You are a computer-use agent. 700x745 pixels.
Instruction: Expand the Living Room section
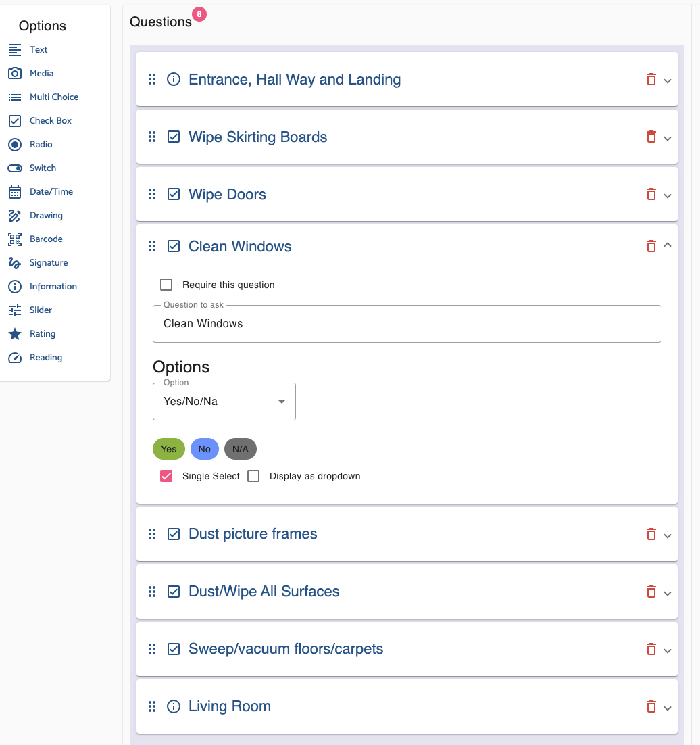point(668,706)
